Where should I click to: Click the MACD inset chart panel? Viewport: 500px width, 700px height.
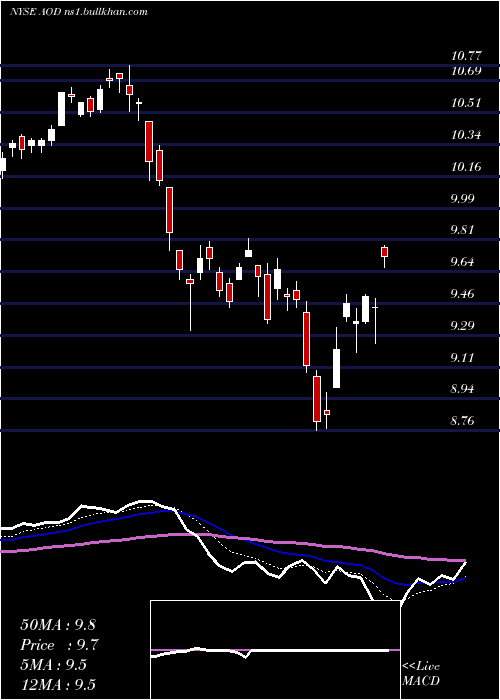click(x=275, y=650)
